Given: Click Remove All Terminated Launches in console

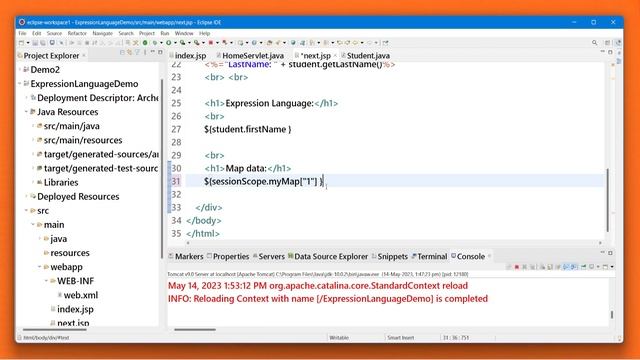Looking at the screenshot, I should tap(532, 267).
